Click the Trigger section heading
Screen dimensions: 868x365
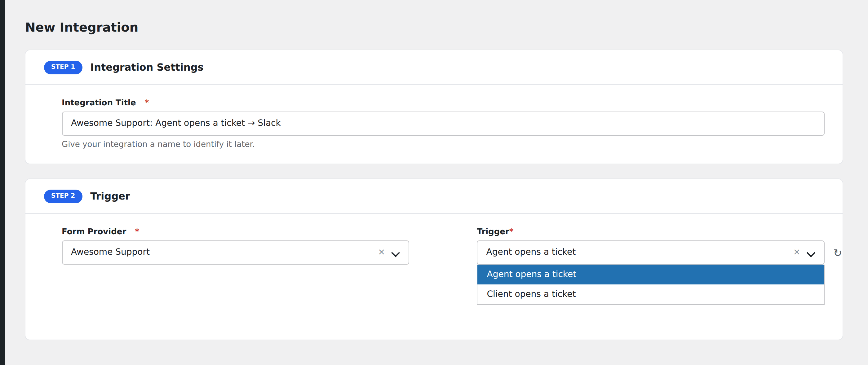(110, 196)
